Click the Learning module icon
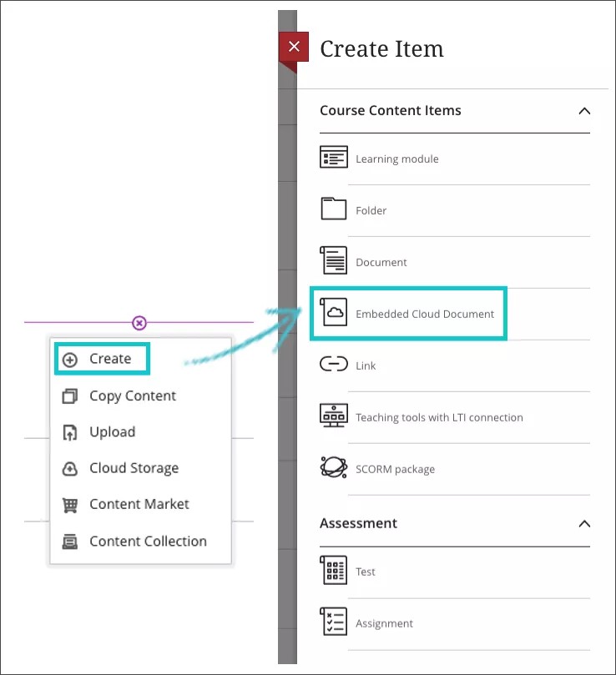 [x=334, y=159]
